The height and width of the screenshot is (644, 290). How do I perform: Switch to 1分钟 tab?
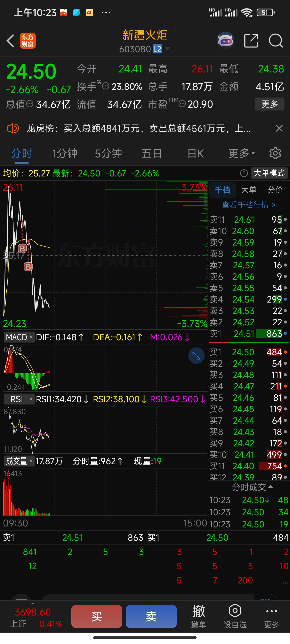[x=65, y=153]
